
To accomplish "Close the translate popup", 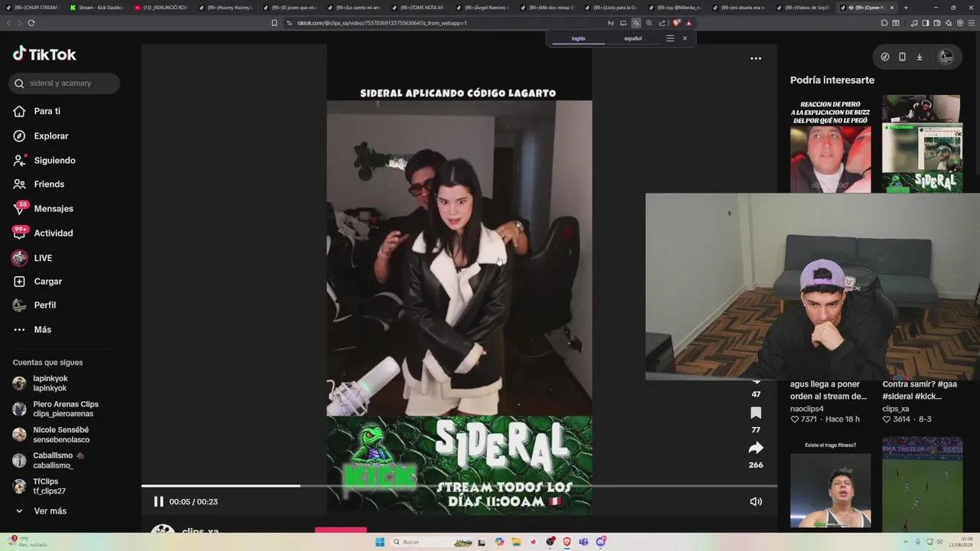I will pos(684,38).
